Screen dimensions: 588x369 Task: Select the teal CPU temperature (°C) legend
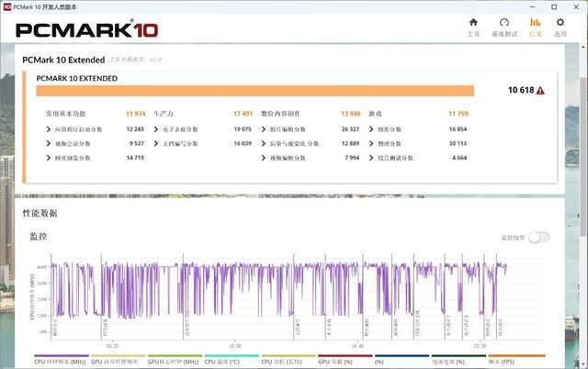232,360
